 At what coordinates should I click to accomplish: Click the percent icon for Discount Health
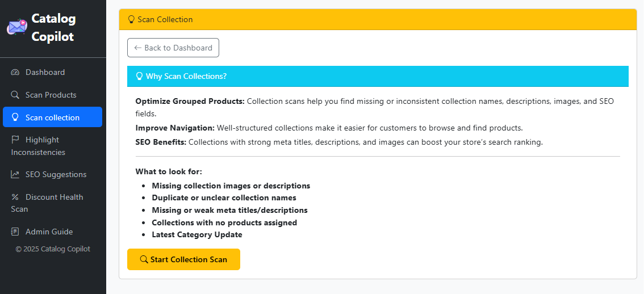(x=15, y=197)
